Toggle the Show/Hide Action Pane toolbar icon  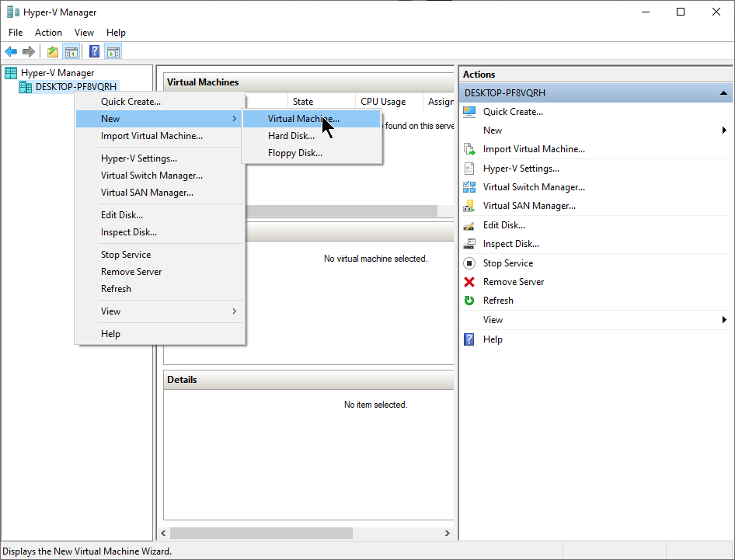[113, 51]
